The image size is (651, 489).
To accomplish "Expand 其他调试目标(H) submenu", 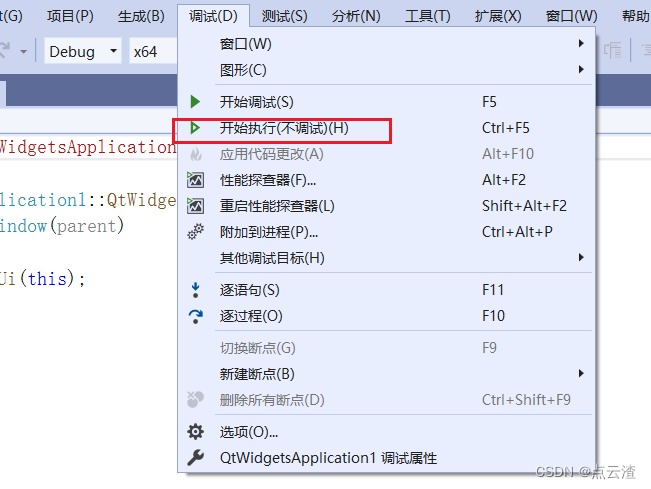I will [386, 258].
